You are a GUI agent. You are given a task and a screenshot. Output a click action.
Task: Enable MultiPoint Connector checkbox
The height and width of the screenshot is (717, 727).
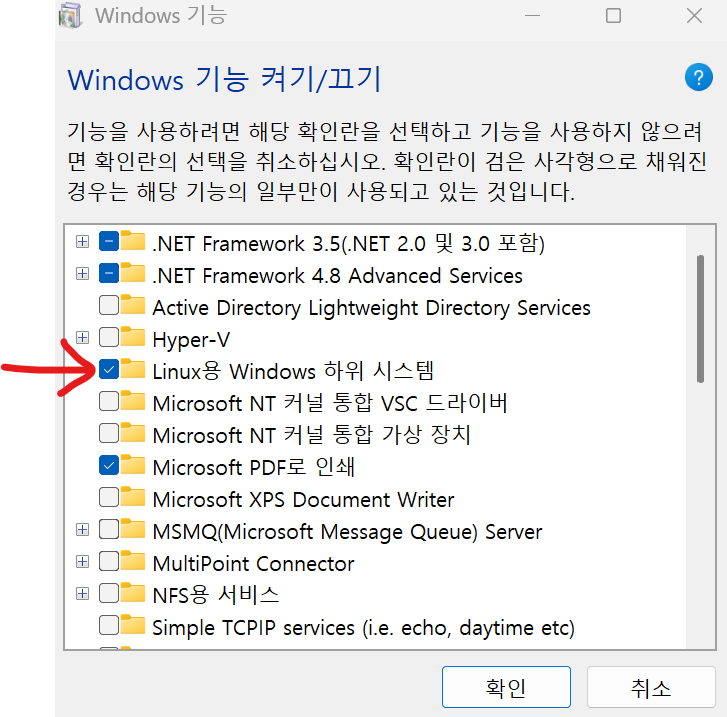click(109, 561)
